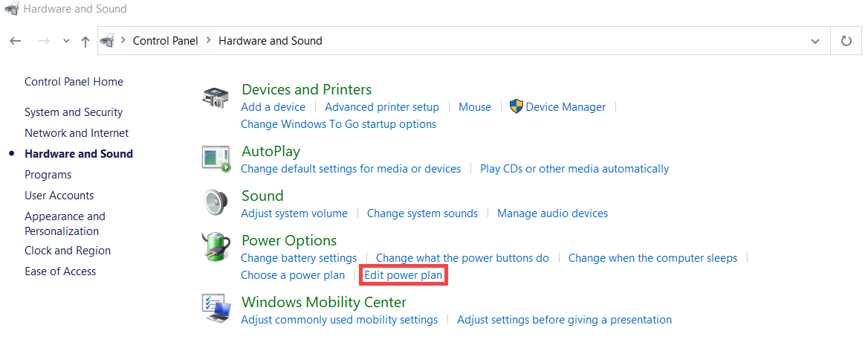Screen dimensions: 868x357
Task: Click the Refresh button in address bar
Action: [846, 41]
